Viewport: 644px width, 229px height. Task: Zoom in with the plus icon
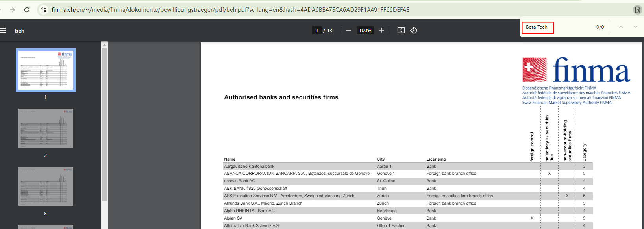381,31
